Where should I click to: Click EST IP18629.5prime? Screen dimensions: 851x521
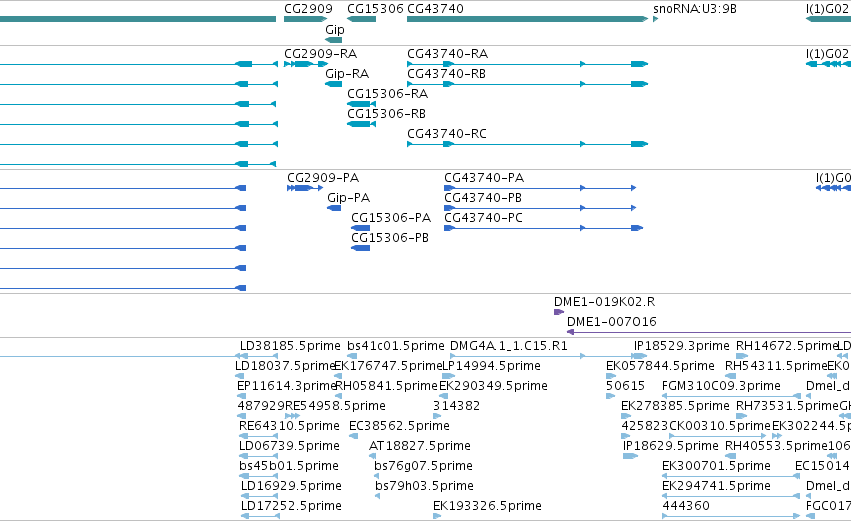click(x=671, y=447)
